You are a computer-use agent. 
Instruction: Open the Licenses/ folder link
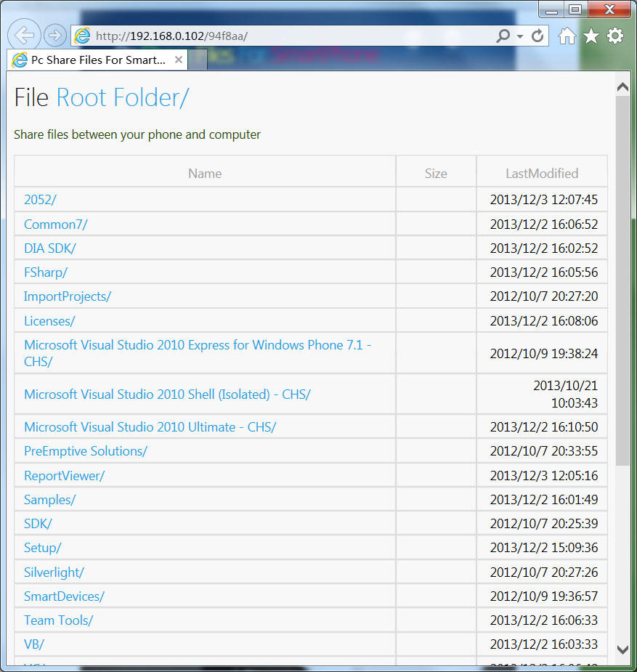tap(49, 321)
